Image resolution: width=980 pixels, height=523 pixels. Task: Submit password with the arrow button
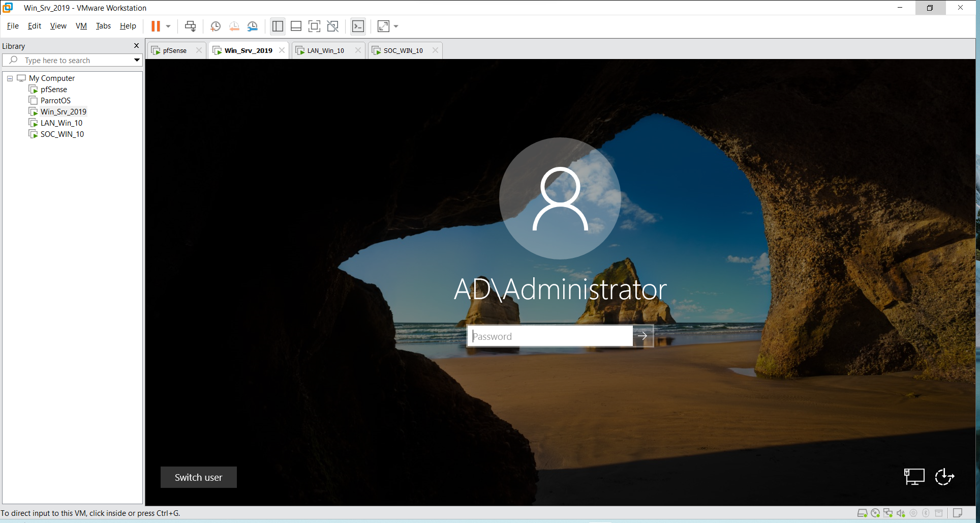(x=643, y=336)
